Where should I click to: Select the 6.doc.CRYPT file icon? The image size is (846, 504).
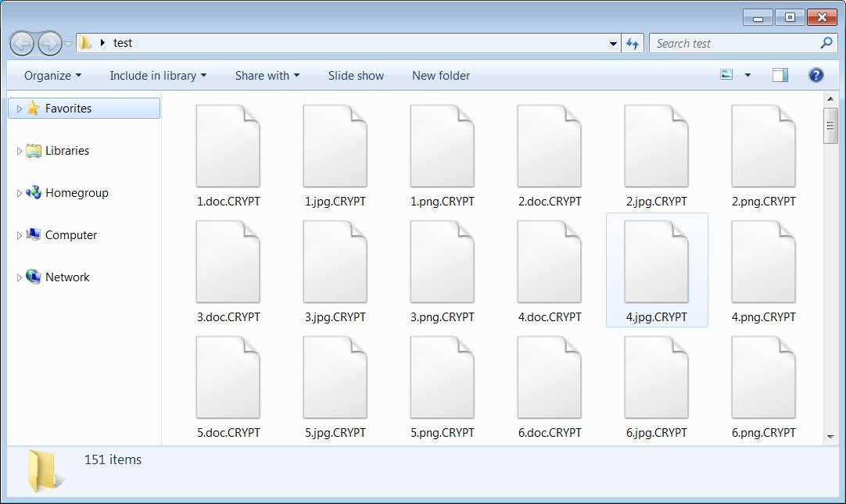pos(549,378)
